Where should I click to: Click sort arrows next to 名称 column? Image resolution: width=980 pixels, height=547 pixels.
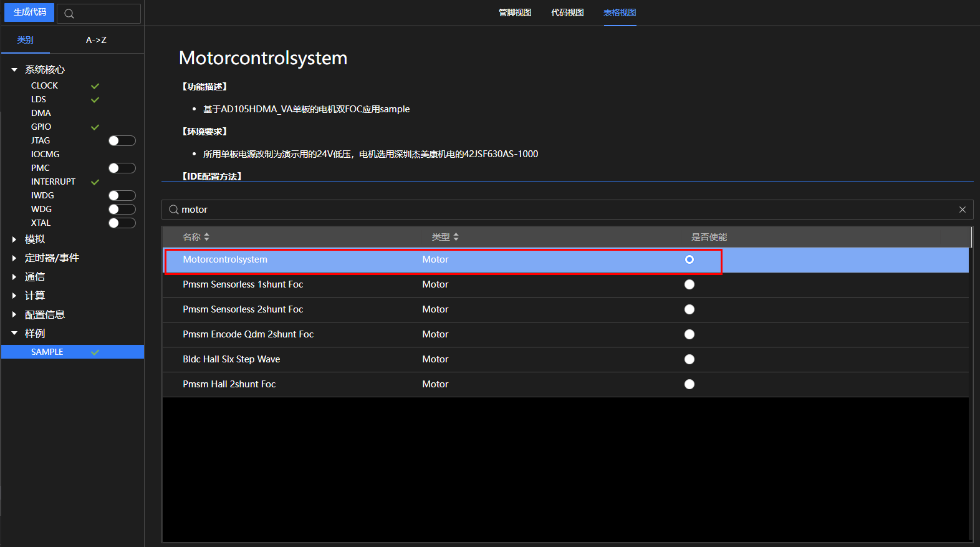tap(206, 237)
